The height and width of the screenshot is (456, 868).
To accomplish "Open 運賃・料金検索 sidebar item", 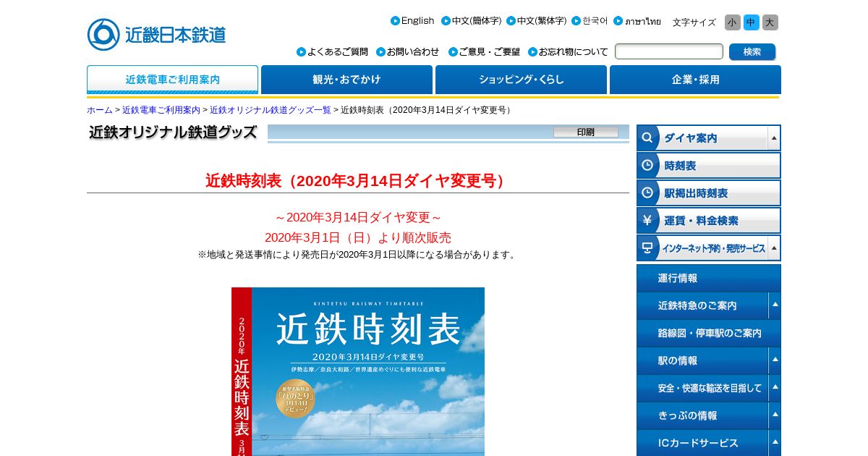I will point(709,220).
